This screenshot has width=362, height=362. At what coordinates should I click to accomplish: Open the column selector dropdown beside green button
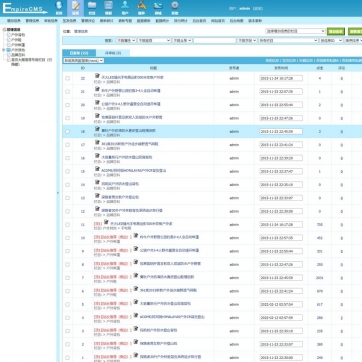295,31
